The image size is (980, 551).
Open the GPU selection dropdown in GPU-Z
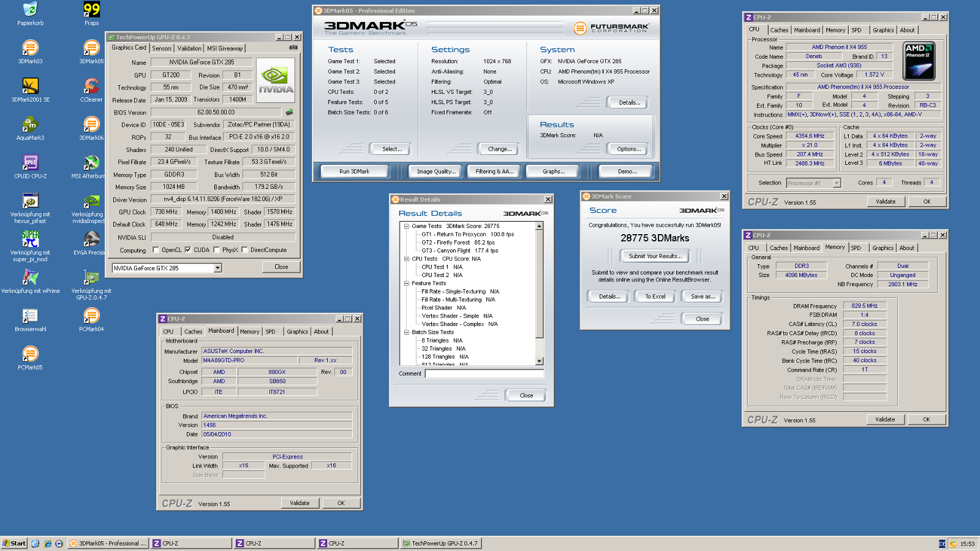click(217, 268)
